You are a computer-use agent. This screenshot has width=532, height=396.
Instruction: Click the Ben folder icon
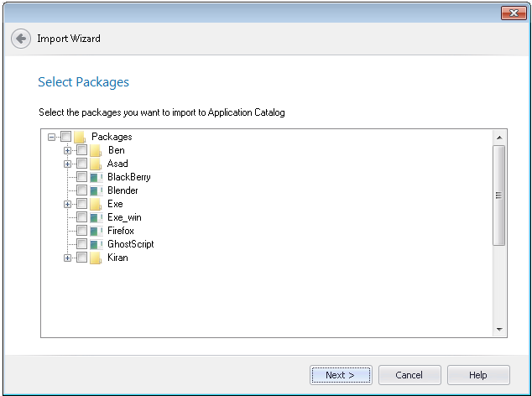coord(96,150)
